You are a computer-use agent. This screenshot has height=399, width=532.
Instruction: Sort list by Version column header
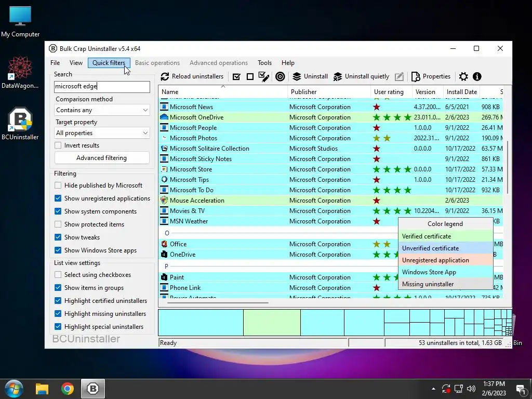coord(428,91)
